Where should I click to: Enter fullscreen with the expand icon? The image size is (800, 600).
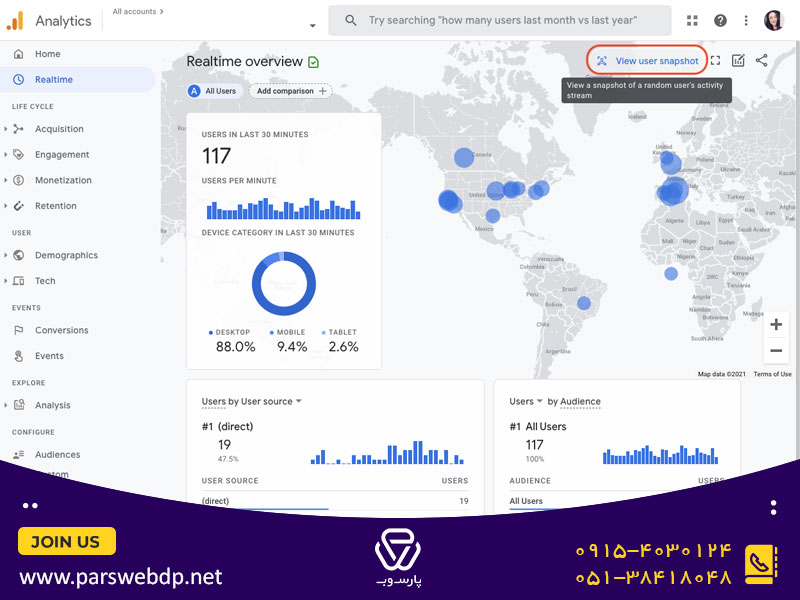pos(715,61)
